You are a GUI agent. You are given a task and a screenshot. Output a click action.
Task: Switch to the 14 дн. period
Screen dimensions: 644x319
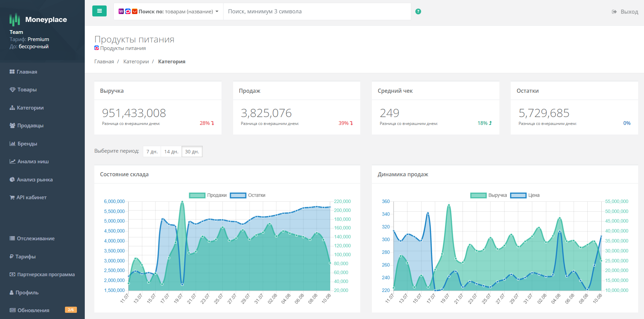(x=171, y=152)
